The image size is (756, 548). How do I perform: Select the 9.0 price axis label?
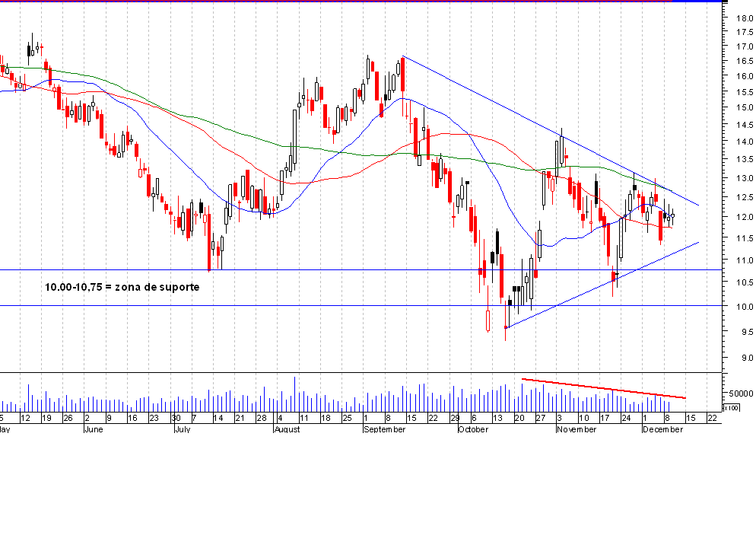point(747,358)
